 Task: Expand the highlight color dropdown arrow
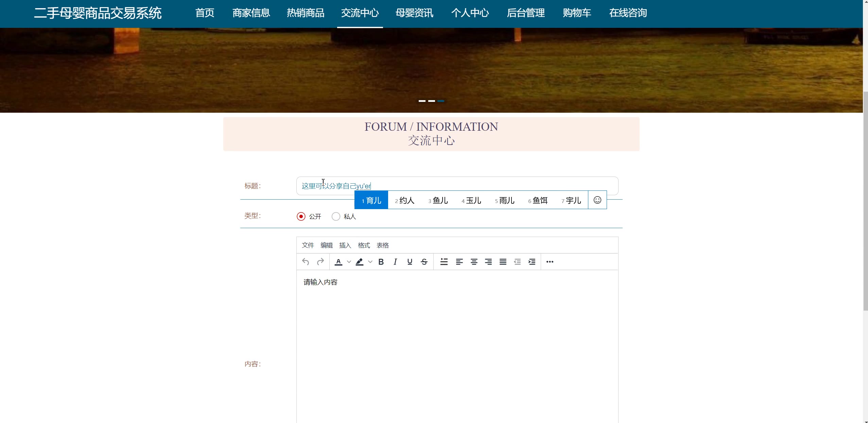coord(370,262)
